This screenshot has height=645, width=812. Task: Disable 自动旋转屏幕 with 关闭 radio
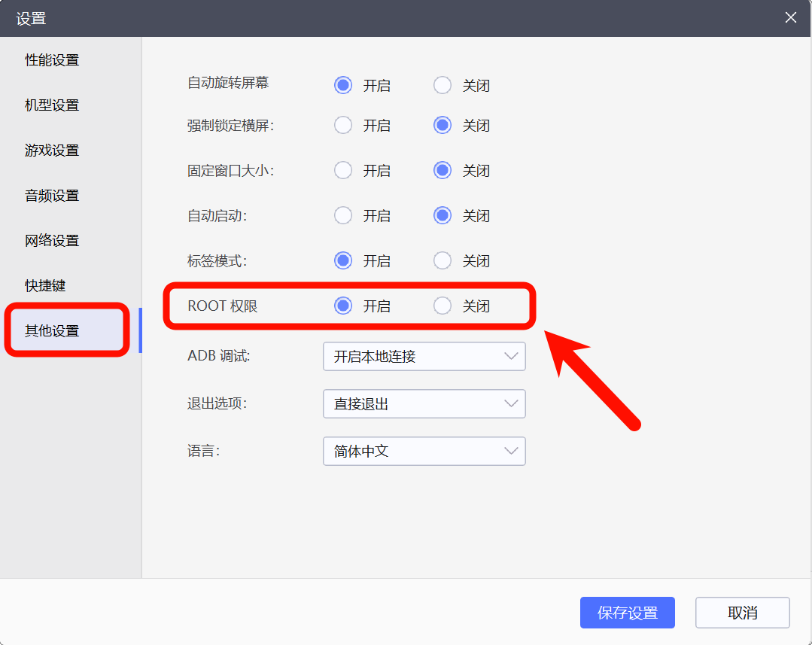[442, 85]
